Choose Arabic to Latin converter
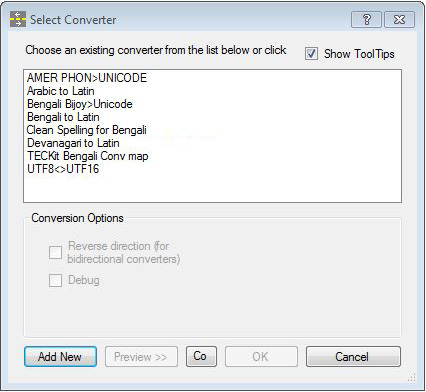Image resolution: width=426 pixels, height=392 pixels. click(x=61, y=91)
